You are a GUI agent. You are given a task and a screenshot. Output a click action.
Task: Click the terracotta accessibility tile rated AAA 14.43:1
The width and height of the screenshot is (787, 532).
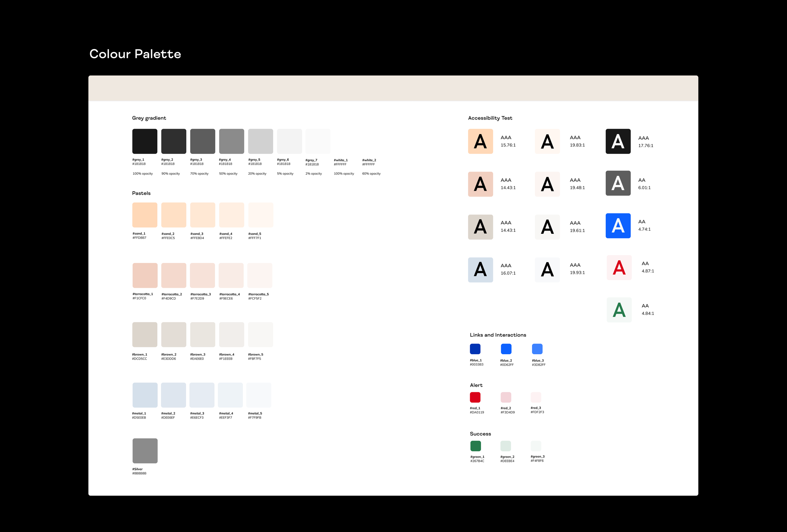coord(480,184)
